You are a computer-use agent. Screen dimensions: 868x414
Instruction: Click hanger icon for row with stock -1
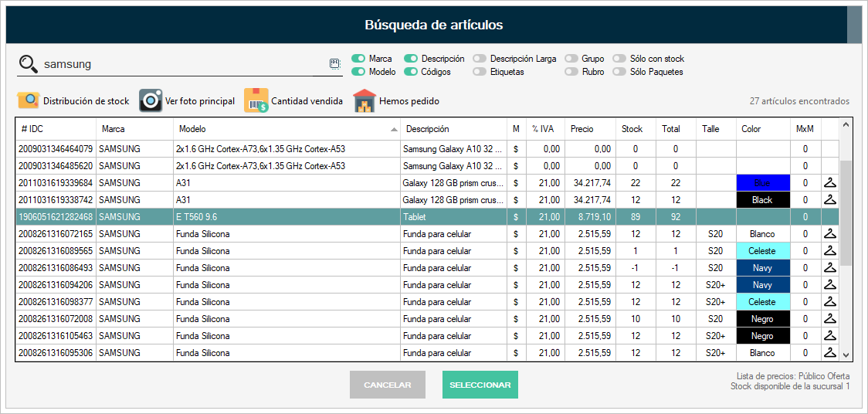point(829,268)
